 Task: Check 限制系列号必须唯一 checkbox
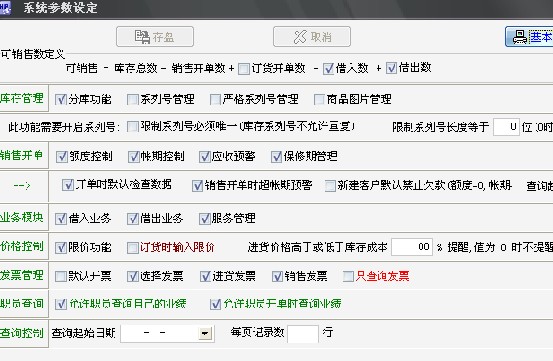click(133, 127)
